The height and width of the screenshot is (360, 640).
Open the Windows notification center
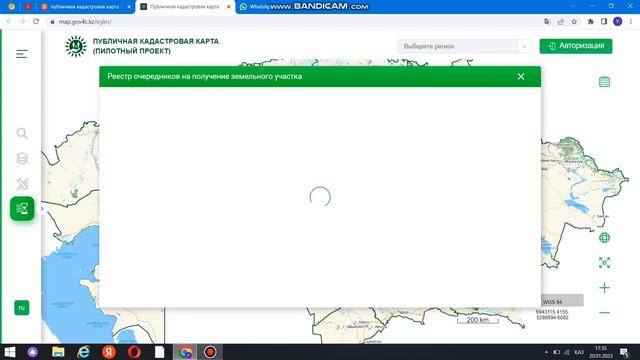[624, 352]
